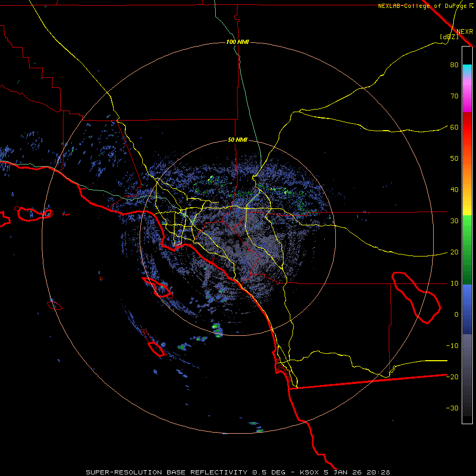Click the blue segment of the color bar
Screen dimensions: 476x476
click(x=467, y=309)
